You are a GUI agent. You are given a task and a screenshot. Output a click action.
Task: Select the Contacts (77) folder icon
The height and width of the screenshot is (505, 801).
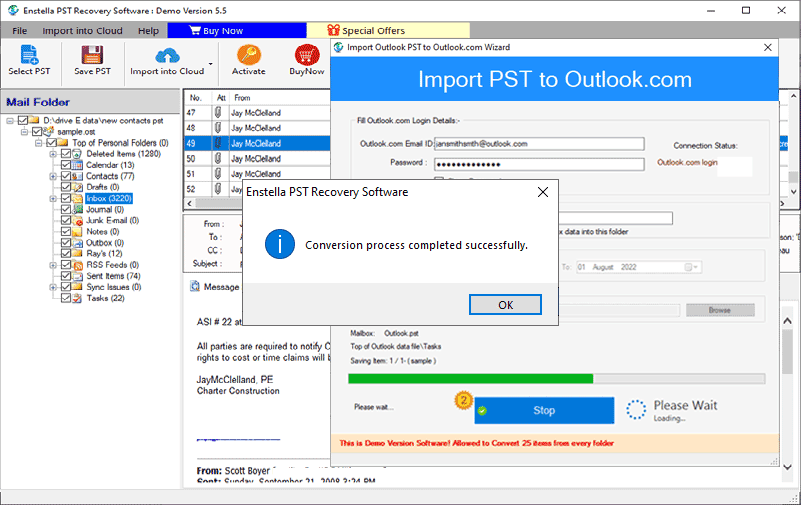(x=77, y=176)
